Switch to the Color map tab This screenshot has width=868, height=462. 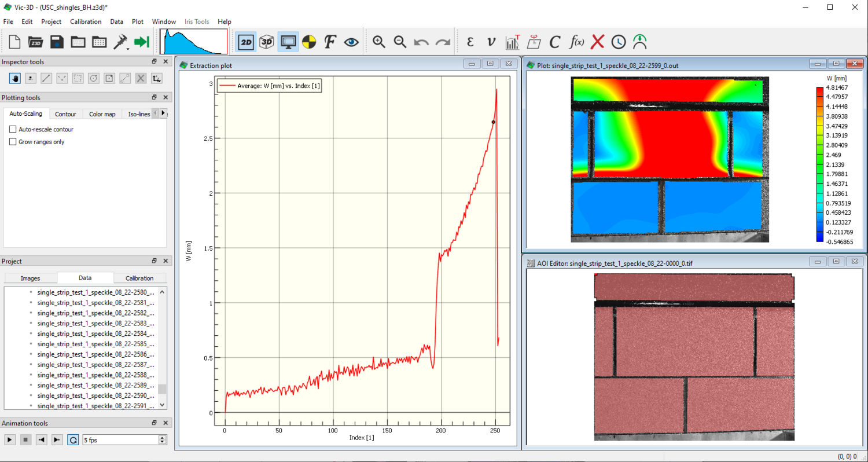[x=102, y=114]
